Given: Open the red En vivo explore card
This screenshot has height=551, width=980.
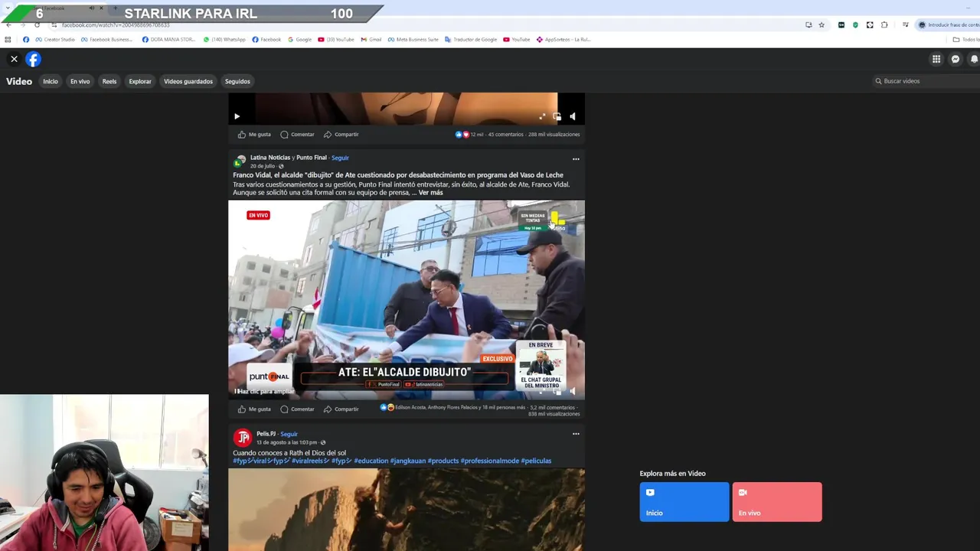Looking at the screenshot, I should tap(777, 502).
